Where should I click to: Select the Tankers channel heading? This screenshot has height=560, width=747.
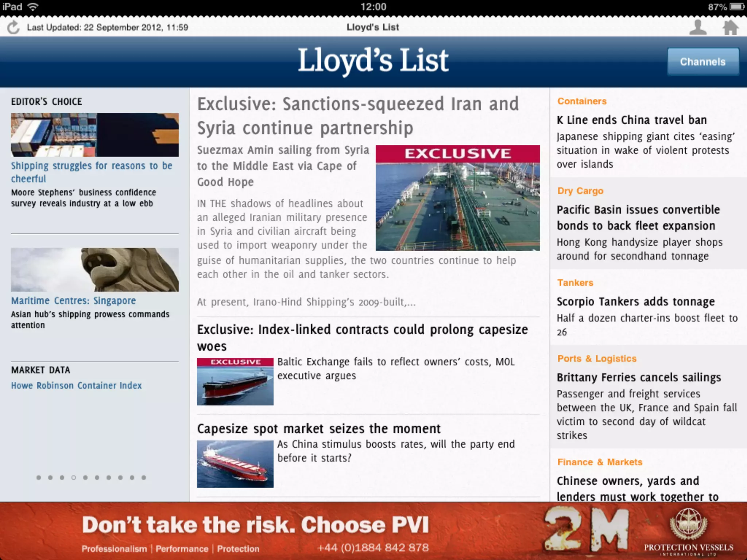click(x=575, y=283)
